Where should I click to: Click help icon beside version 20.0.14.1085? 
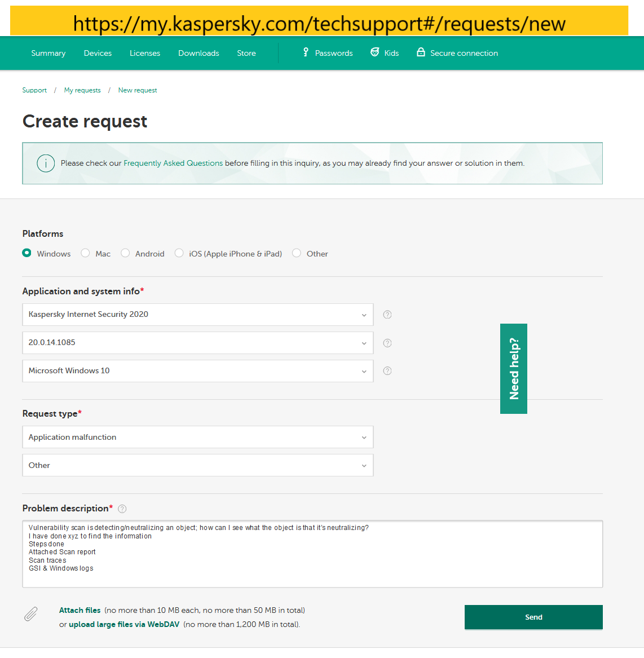[x=387, y=343]
